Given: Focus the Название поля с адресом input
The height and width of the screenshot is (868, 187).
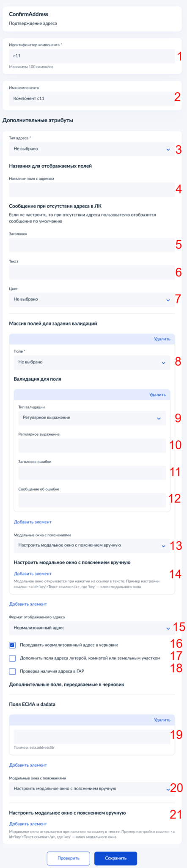Looking at the screenshot, I should coord(91,189).
